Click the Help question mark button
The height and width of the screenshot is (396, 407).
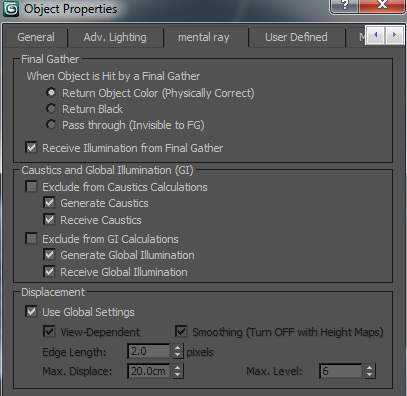tap(345, 6)
